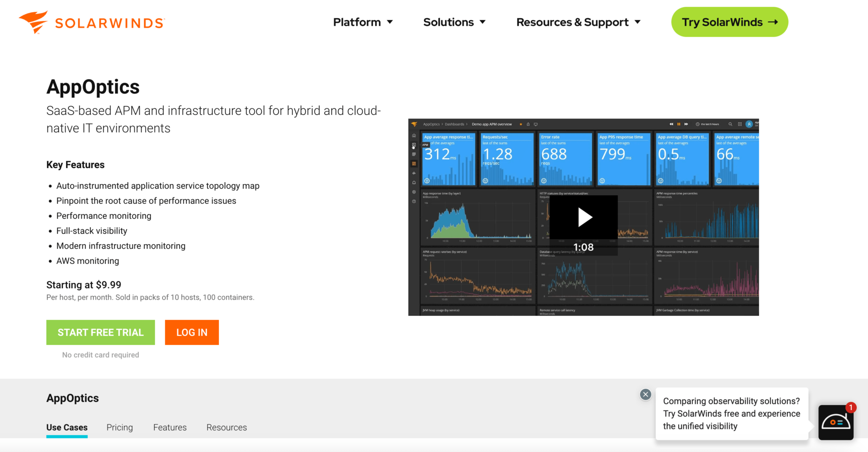Open the Home icon in the sidebar
The width and height of the screenshot is (868, 452).
pyautogui.click(x=414, y=136)
